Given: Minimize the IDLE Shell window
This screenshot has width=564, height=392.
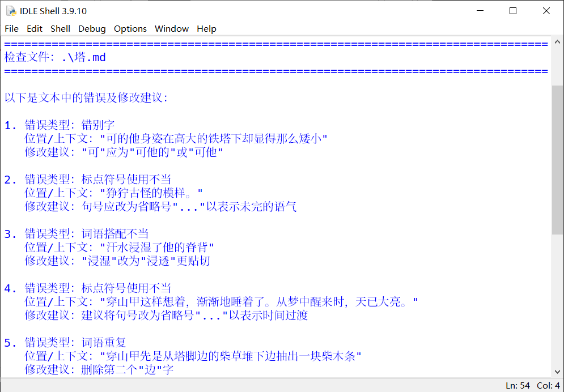Looking at the screenshot, I should [x=480, y=11].
